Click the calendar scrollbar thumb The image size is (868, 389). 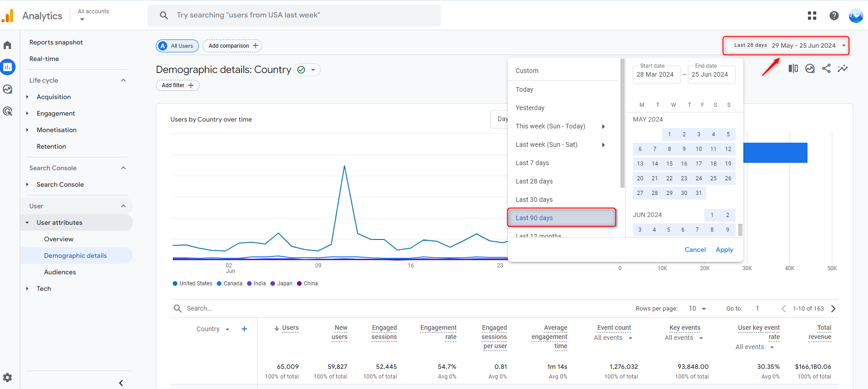[740, 229]
